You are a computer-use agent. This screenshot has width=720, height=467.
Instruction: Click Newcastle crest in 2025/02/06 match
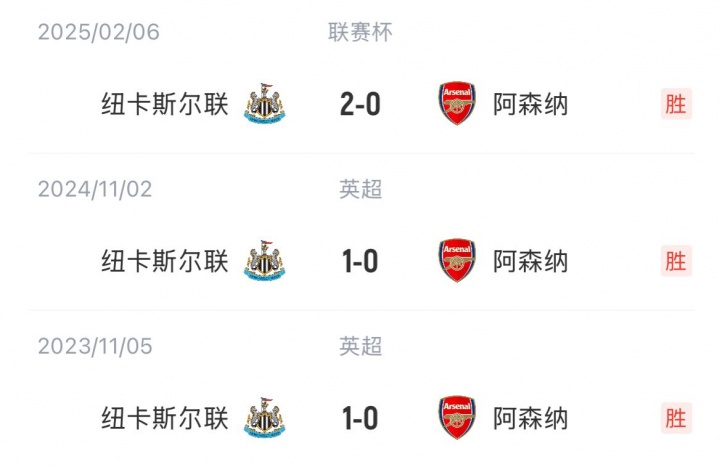tap(264, 103)
